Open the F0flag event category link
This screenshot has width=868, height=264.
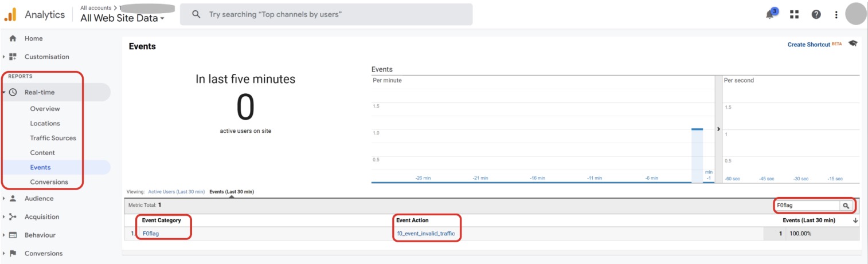pos(151,234)
